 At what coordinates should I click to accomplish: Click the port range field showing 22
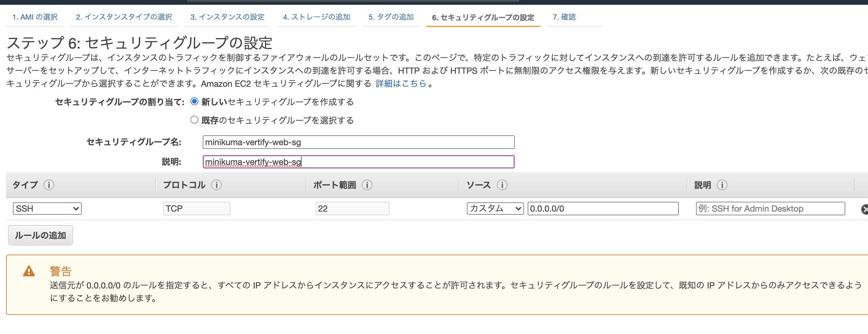coord(353,208)
